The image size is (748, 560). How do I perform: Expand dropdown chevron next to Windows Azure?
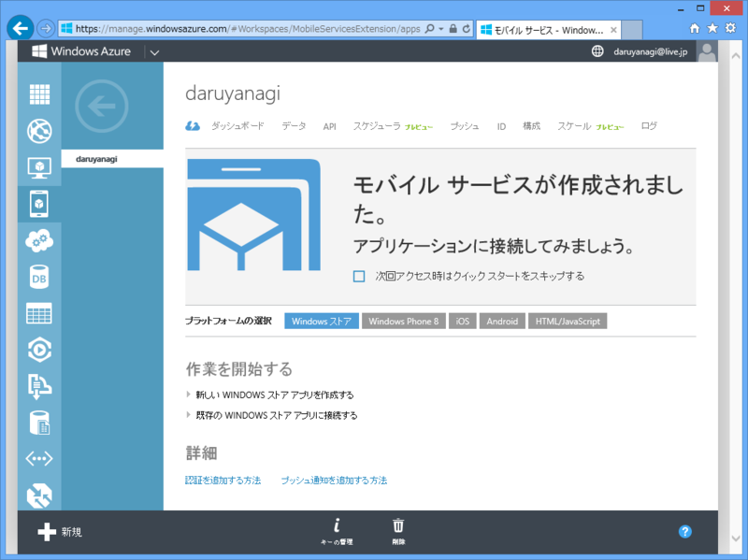tap(154, 52)
